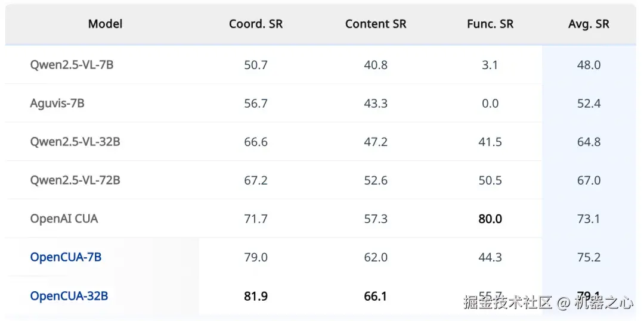This screenshot has width=644, height=321.
Task: Click the 66.1 Content SR cell
Action: tap(376, 296)
